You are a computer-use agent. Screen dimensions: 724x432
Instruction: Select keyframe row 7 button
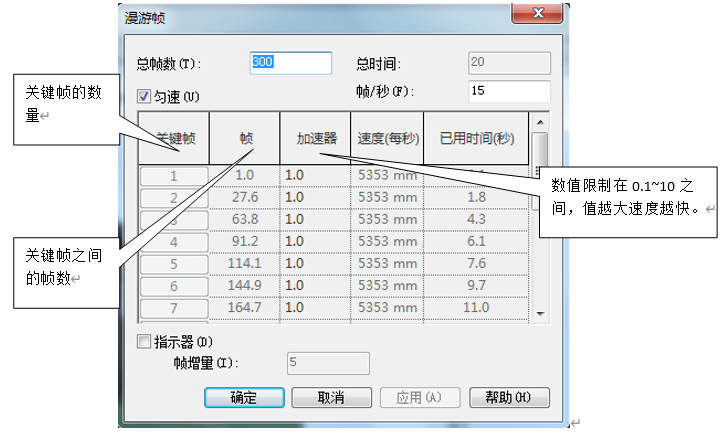174,307
